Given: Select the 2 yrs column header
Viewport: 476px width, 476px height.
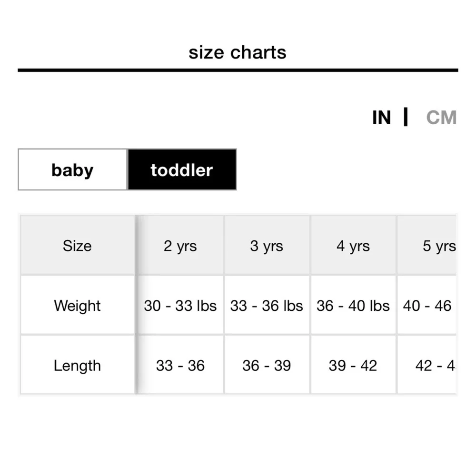Looking at the screenshot, I should 180,245.
